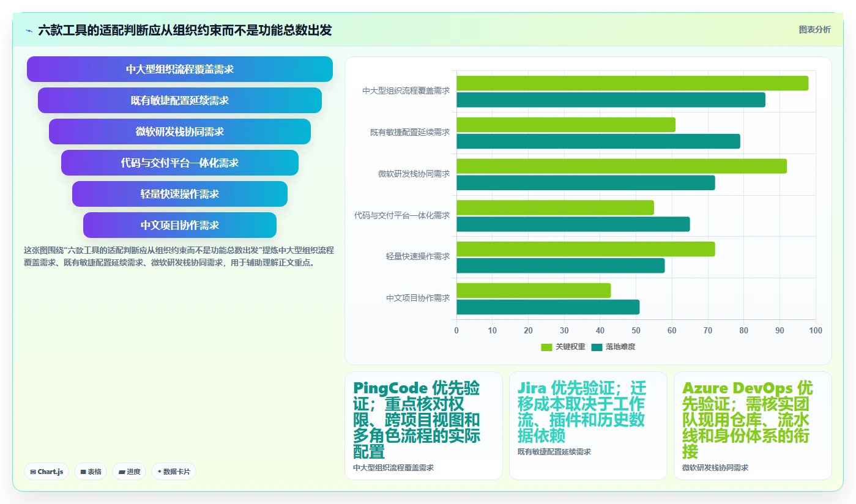This screenshot has width=856, height=504.
Task: Click the 关键权重 bar for 代码与交付平台一体化需求
Action: (x=555, y=207)
